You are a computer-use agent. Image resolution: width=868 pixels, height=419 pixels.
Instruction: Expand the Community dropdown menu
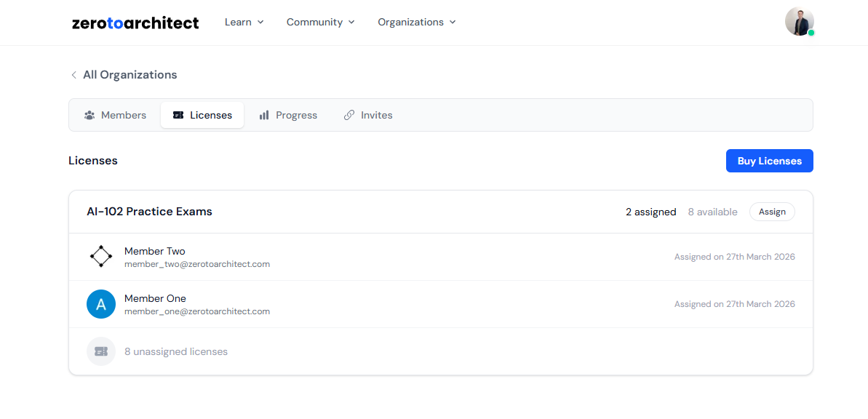320,23
